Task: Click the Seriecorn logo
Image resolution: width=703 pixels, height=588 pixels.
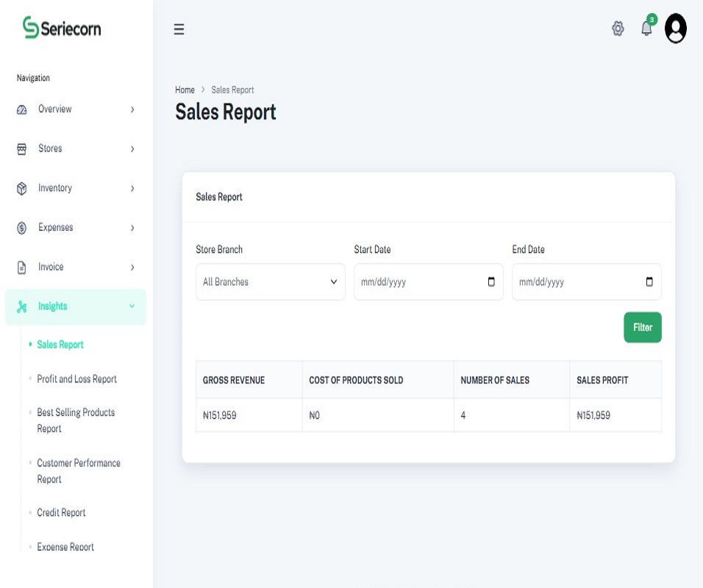Action: 62,28
